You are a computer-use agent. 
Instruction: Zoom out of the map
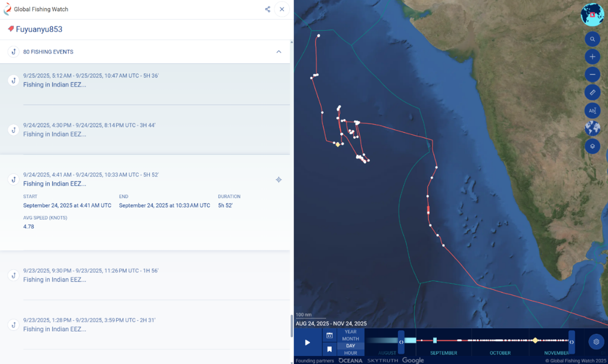[x=592, y=74]
